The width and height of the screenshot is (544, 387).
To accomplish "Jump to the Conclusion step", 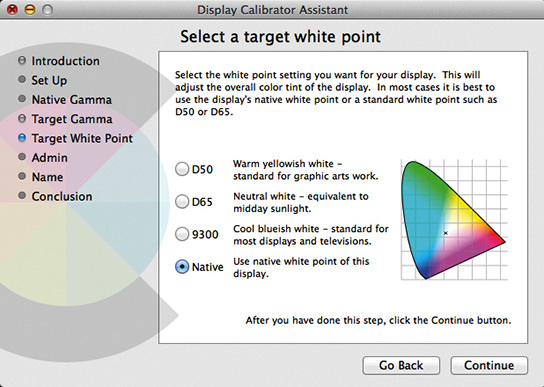I will pos(62,196).
